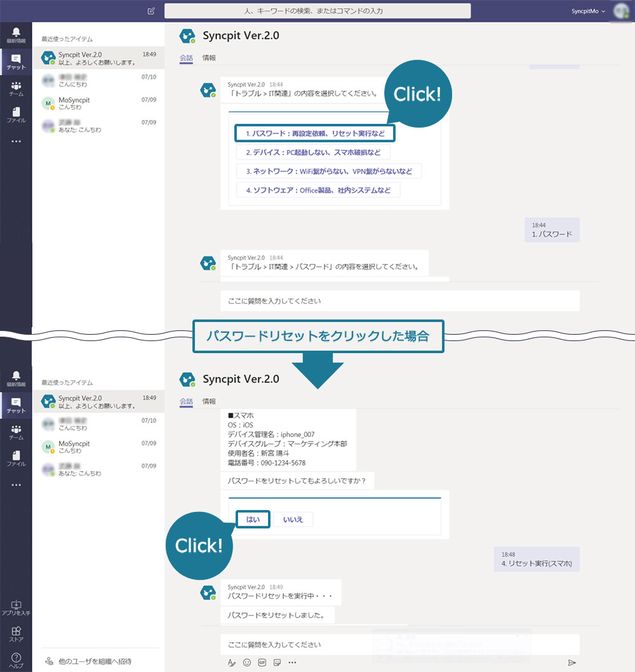Click the more options ellipsis below input
Image resolution: width=635 pixels, height=672 pixels.
click(292, 662)
